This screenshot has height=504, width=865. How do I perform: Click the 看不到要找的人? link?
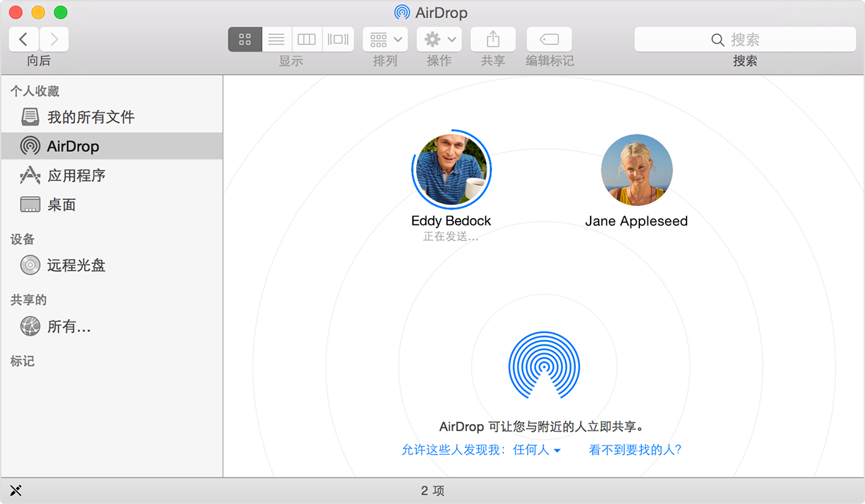pyautogui.click(x=634, y=449)
